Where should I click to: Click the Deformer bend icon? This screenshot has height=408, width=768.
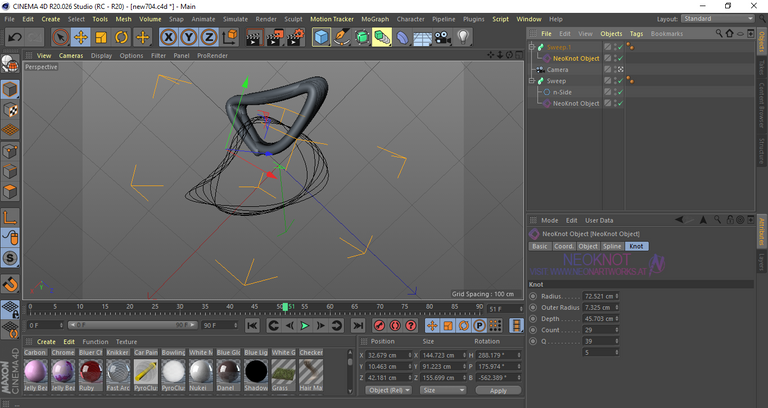(402, 37)
